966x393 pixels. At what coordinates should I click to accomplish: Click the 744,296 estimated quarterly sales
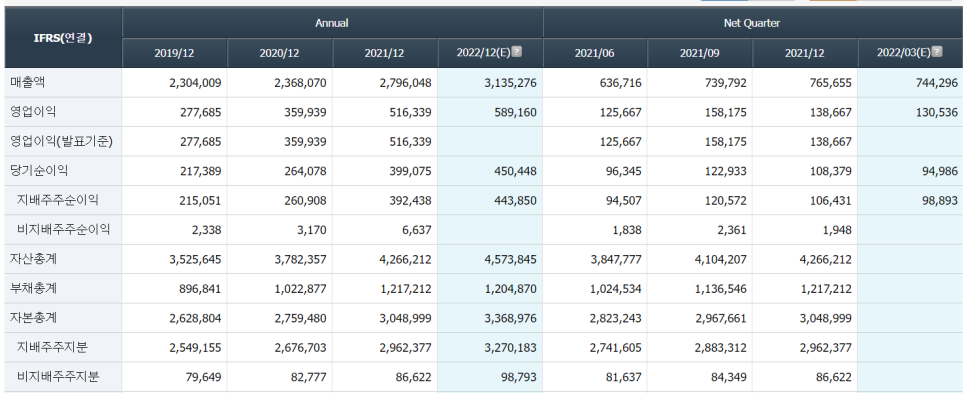point(937,83)
